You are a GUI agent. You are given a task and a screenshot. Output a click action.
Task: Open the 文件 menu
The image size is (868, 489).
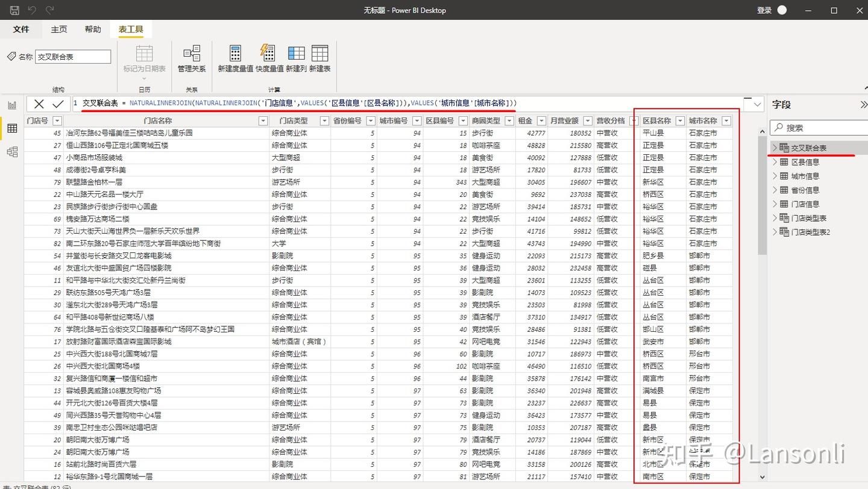(x=21, y=30)
